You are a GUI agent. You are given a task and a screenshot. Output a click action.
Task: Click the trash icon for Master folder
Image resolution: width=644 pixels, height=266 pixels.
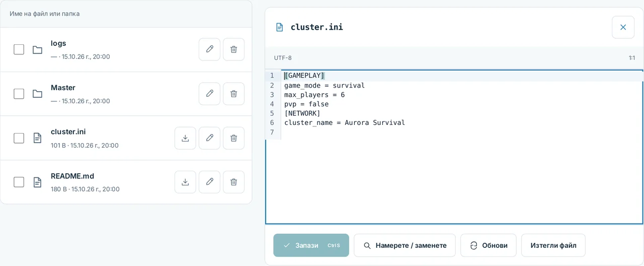pos(233,94)
